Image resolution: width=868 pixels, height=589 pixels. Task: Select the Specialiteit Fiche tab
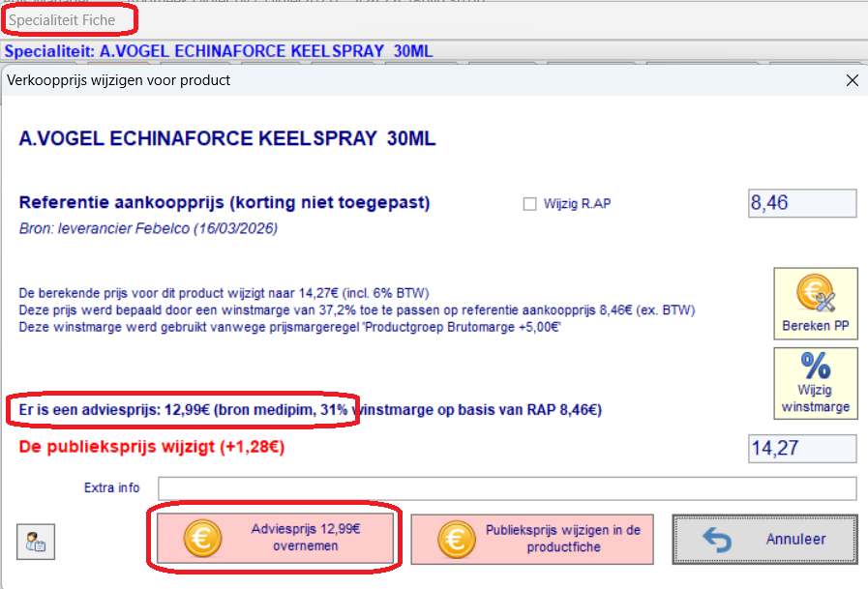pyautogui.click(x=62, y=20)
